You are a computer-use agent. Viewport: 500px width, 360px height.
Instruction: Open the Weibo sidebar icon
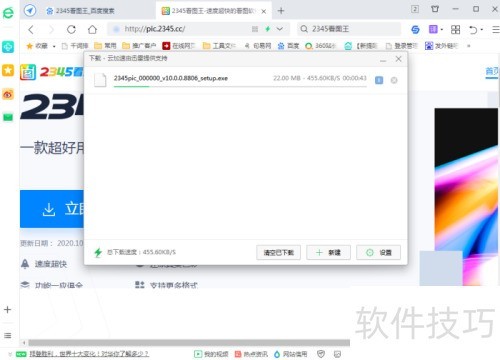(8, 94)
